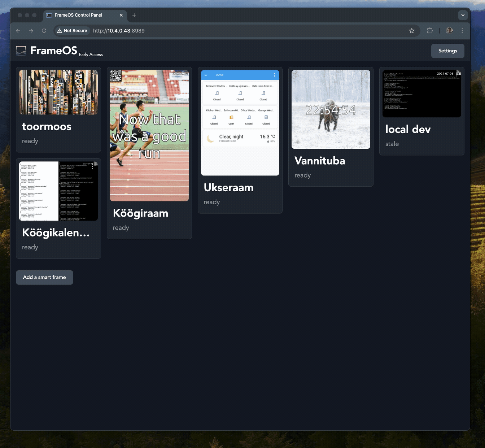Open the toormoos frame thumbnail
This screenshot has height=448, width=485.
pos(58,92)
